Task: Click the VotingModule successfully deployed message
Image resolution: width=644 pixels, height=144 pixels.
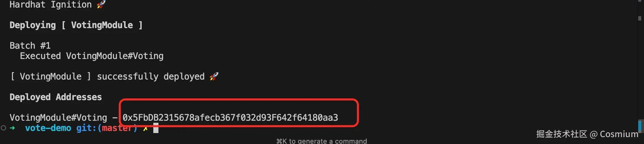Action: click(107, 76)
